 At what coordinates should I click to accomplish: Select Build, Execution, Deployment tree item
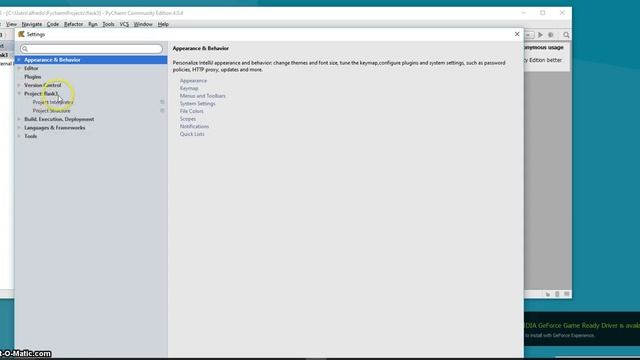pos(59,119)
